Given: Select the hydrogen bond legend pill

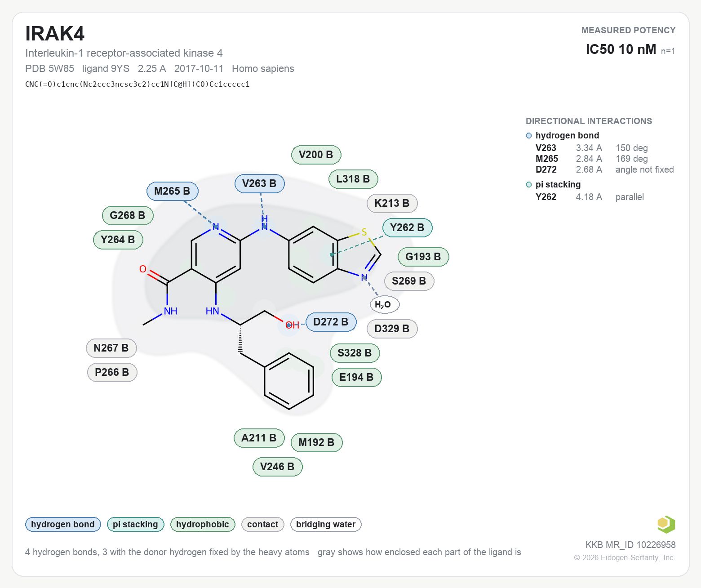Looking at the screenshot, I should coord(63,524).
